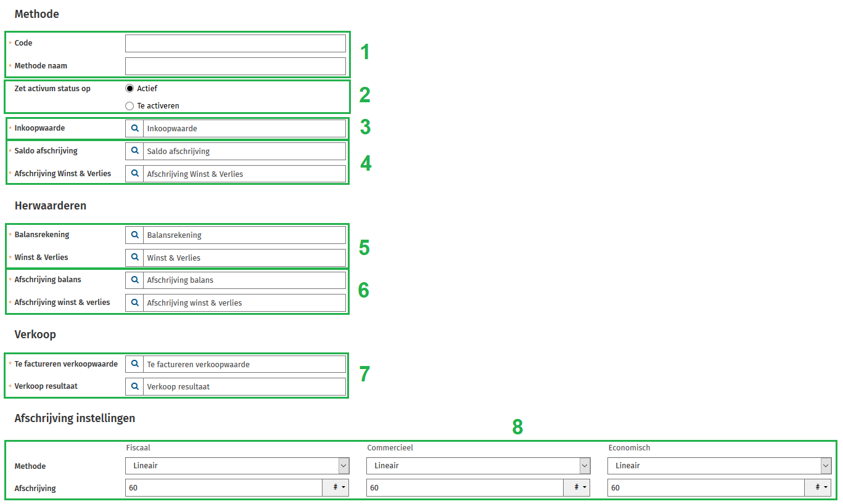Viewport: 843px width, 504px height.
Task: Open lookup for Afschrijving Winst & Verlies under Methode
Action: [134, 174]
